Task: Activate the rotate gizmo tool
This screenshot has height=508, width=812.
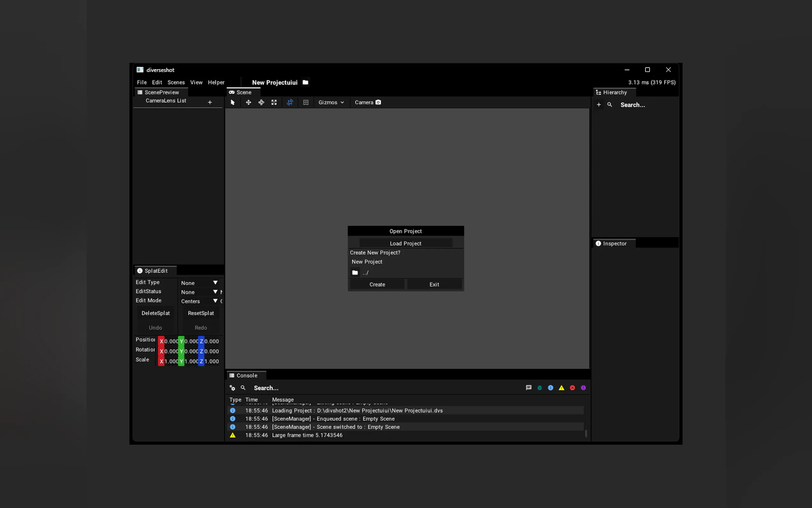Action: [x=261, y=102]
